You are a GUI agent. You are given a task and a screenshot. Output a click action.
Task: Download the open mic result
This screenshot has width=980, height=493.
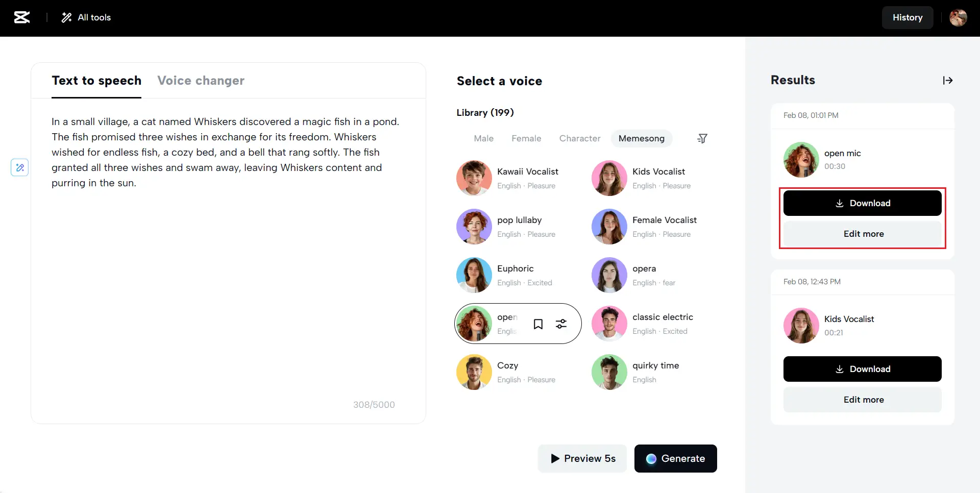click(862, 203)
